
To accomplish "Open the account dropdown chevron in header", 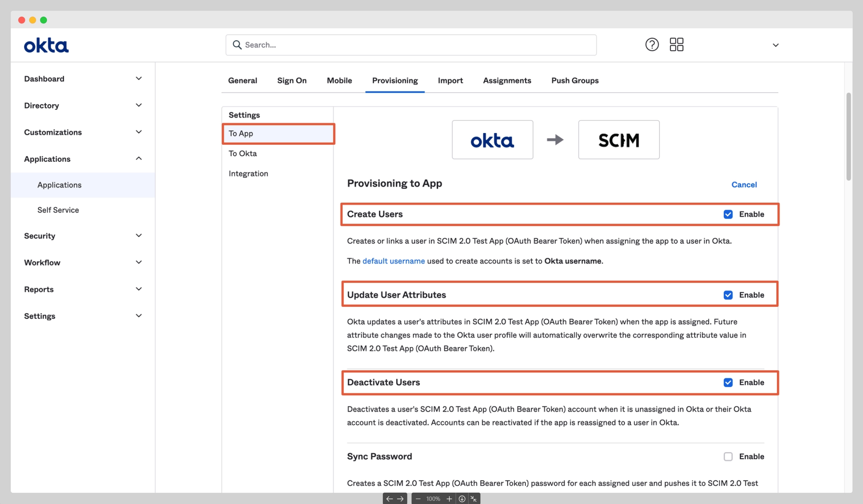I will point(775,45).
